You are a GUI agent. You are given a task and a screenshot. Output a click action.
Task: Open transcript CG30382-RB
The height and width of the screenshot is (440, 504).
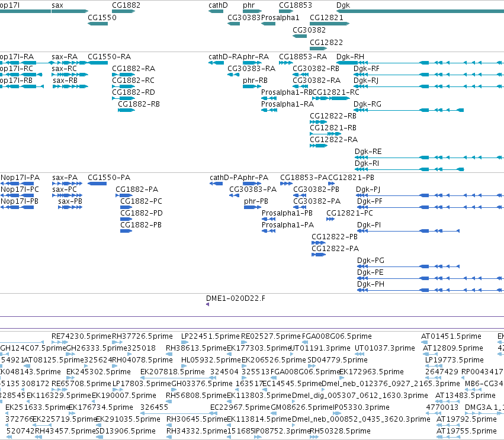pyautogui.click(x=316, y=69)
